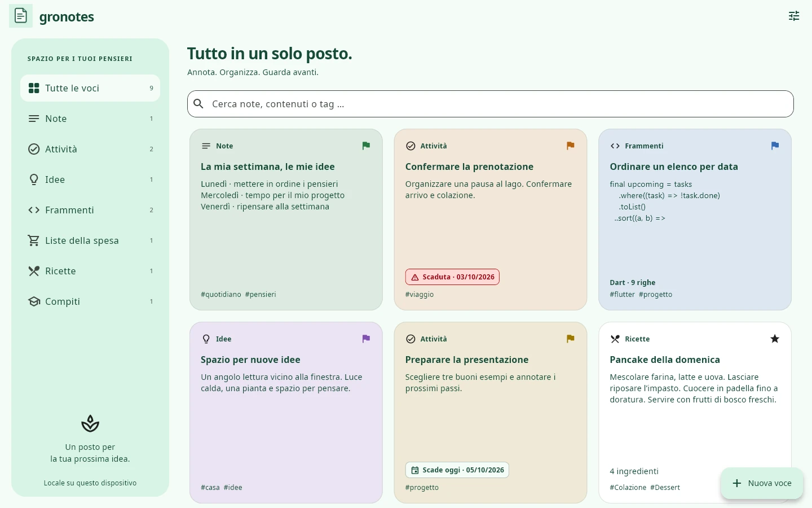Open the 'La mia settimana, le mie idee' note
Screen dimensions: 812x508
[x=268, y=167]
